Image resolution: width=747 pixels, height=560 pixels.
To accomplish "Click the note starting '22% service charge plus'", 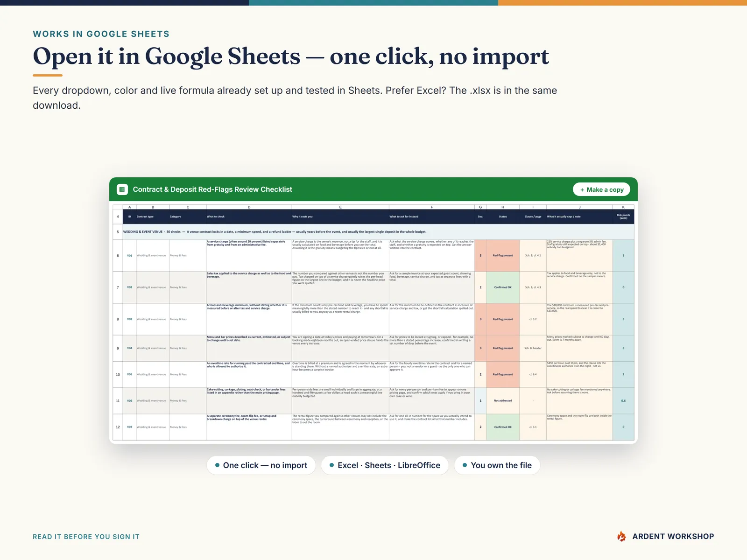I will click(579, 256).
